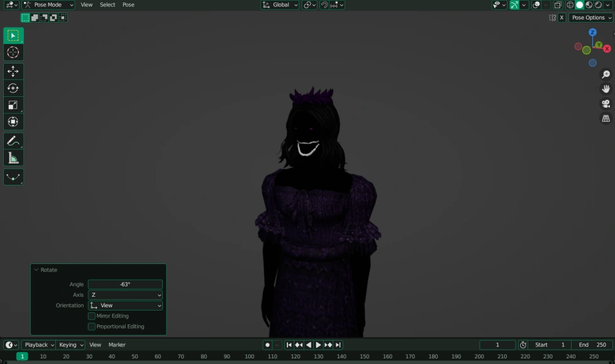Select the Select Box tool
Viewport: 615px width, 364px height.
pyautogui.click(x=13, y=36)
